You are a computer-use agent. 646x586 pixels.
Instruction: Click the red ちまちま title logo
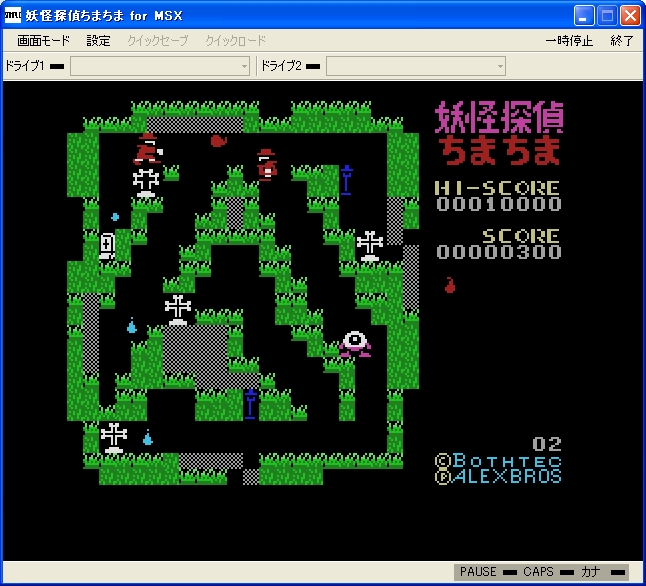pyautogui.click(x=500, y=150)
